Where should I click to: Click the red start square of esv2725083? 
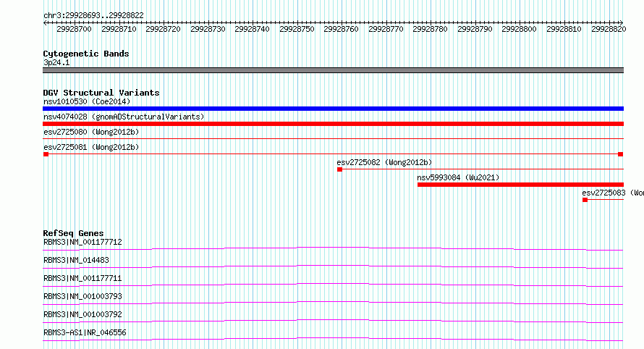[585, 200]
